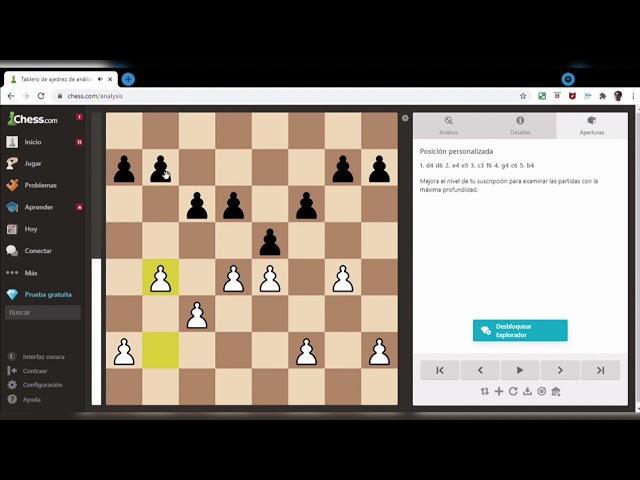Click the light blue extension icon

coord(587,96)
